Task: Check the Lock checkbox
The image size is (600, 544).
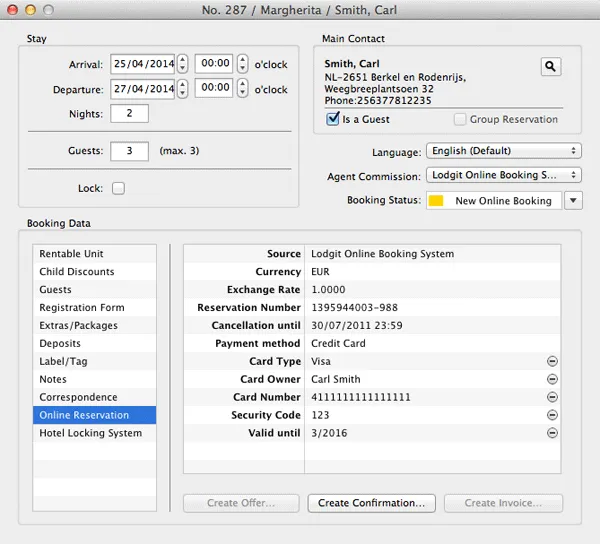Action: (118, 188)
